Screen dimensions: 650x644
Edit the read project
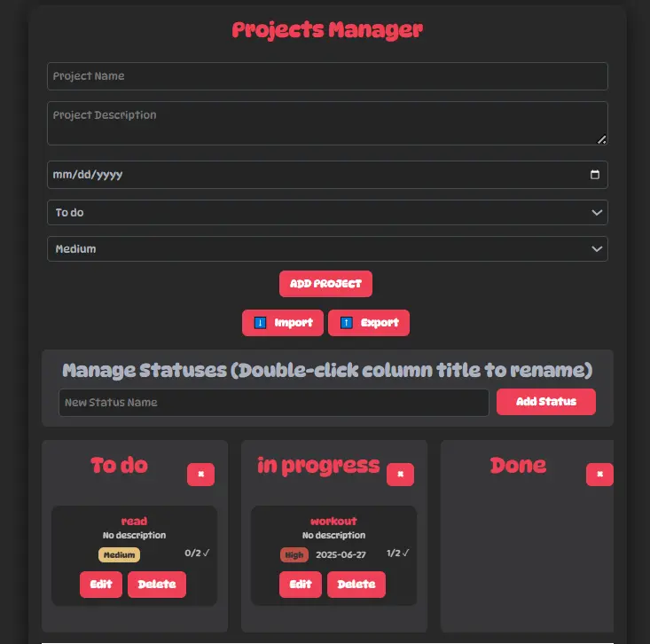[101, 585]
